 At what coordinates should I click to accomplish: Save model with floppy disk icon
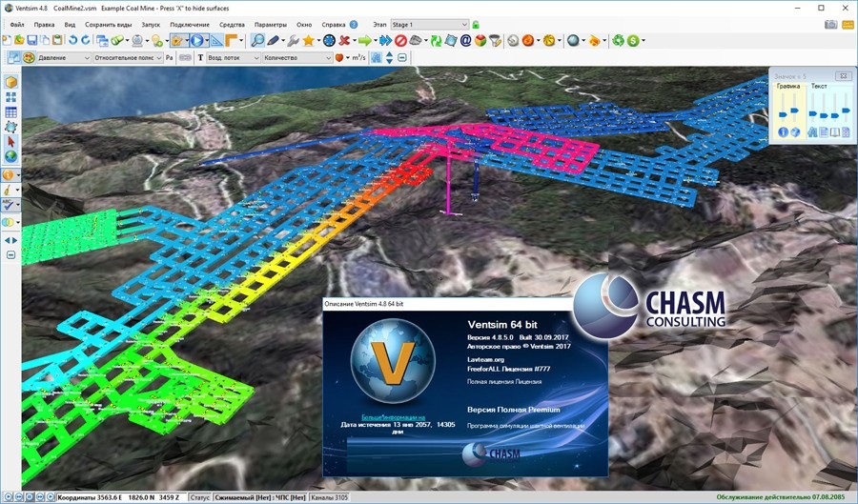pyautogui.click(x=31, y=40)
